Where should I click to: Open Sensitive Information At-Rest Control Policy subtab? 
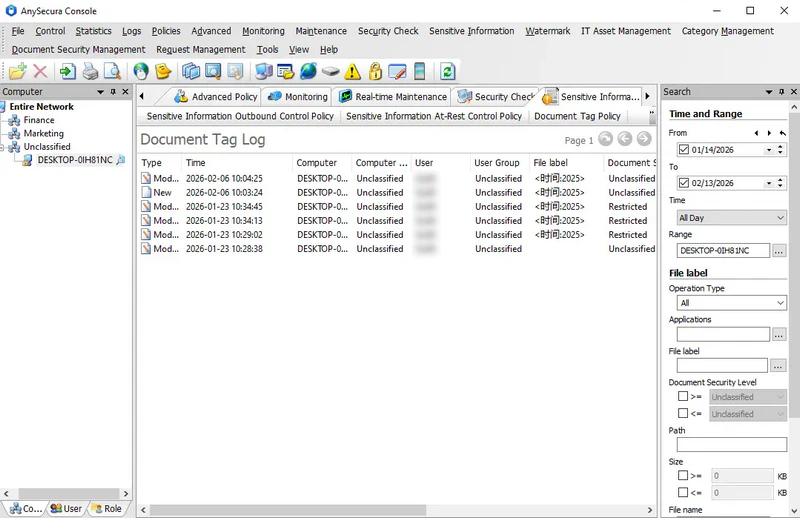click(434, 116)
